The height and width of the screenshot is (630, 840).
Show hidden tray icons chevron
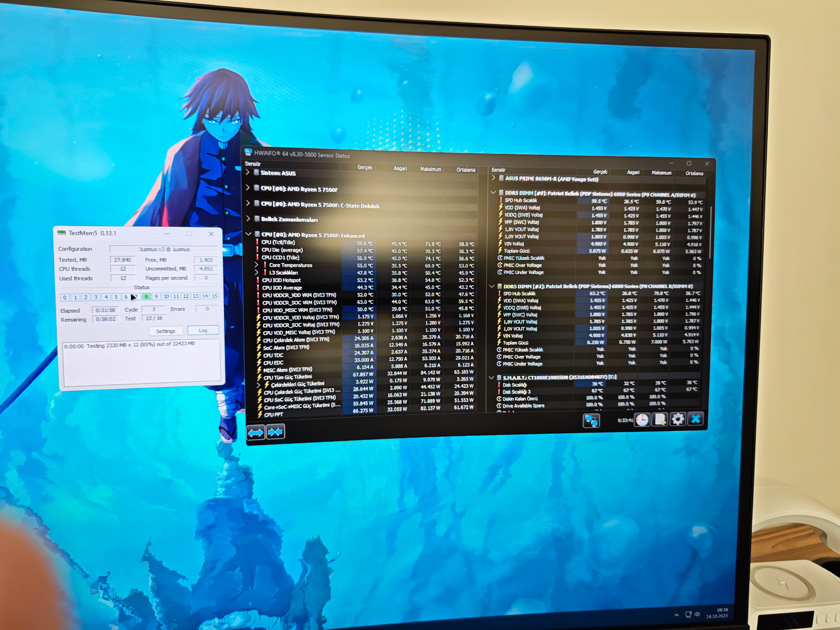[676, 615]
